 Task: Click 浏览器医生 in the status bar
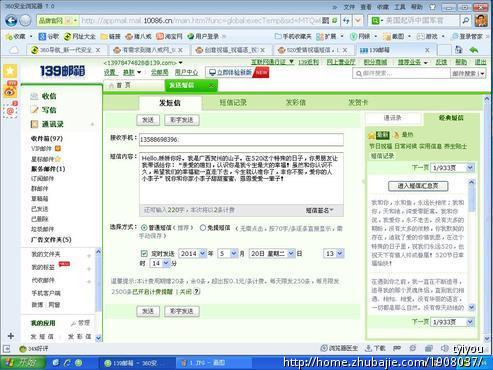(339, 348)
